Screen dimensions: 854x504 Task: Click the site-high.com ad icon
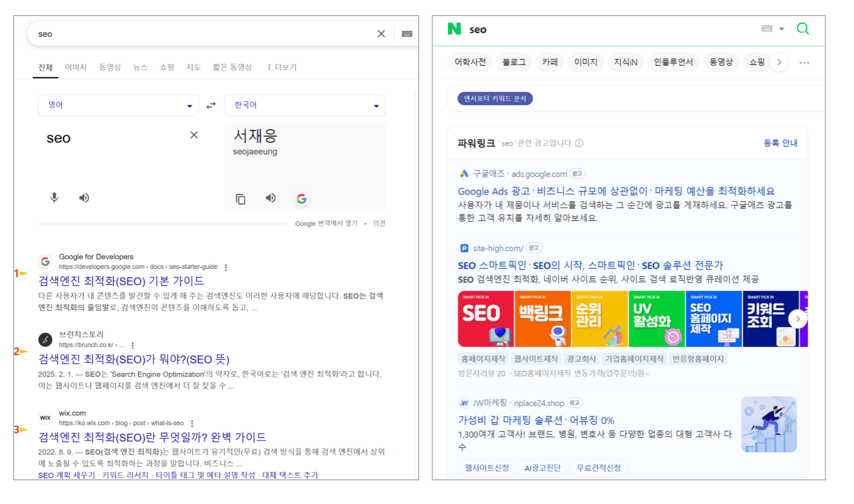tap(464, 248)
